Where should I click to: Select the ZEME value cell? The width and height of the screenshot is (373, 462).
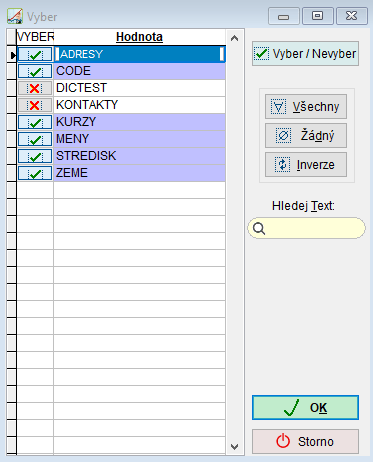140,173
